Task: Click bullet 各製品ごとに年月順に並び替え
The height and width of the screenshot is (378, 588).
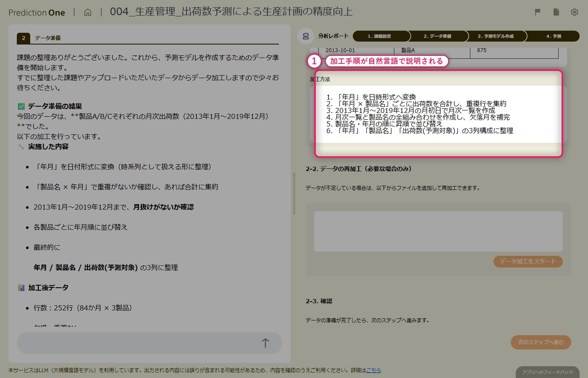Action: click(x=81, y=227)
